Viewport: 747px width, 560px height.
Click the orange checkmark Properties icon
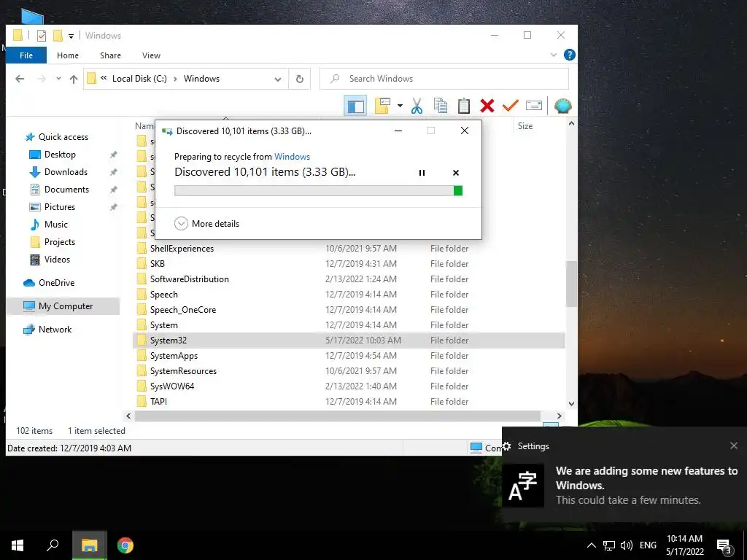pyautogui.click(x=510, y=106)
